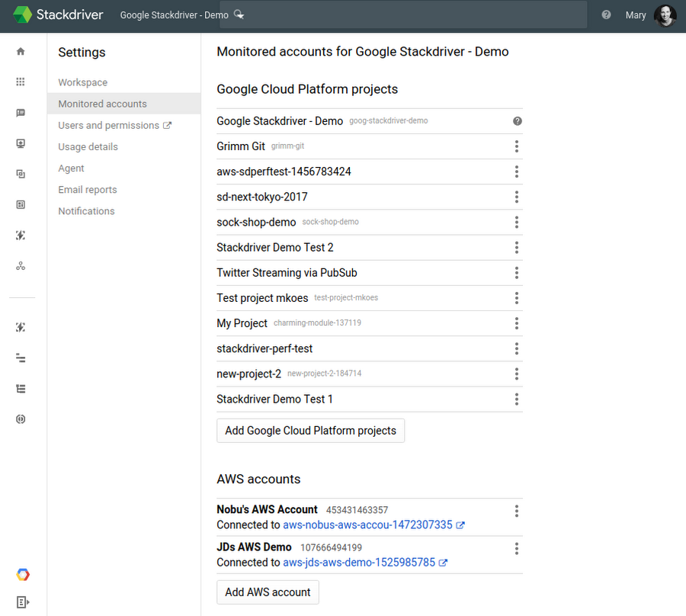Open the Alerting chat-bubble icon in sidebar
Viewport: 686px width, 616px height.
(21, 113)
